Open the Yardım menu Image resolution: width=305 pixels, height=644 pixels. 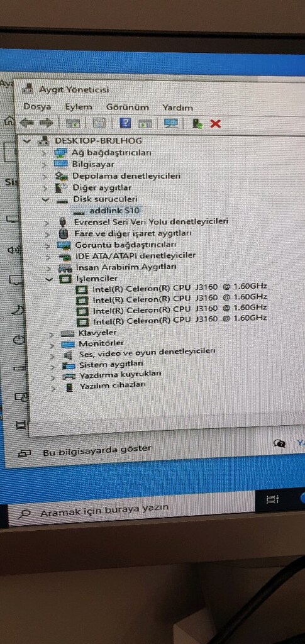click(177, 108)
